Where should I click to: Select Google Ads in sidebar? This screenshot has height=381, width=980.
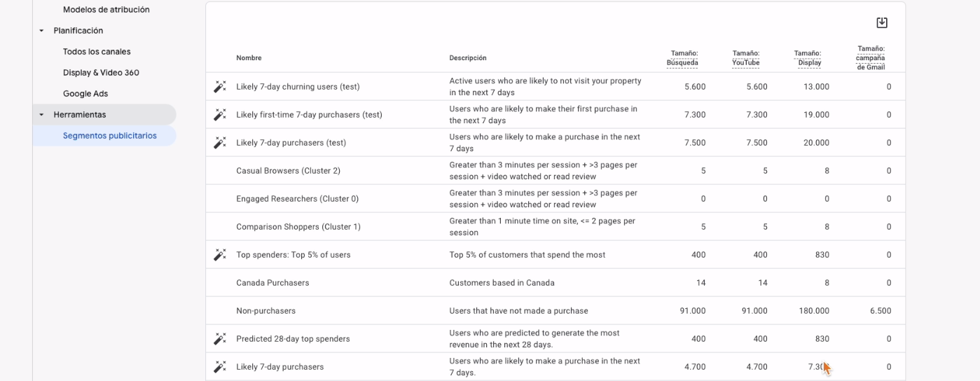coord(85,94)
